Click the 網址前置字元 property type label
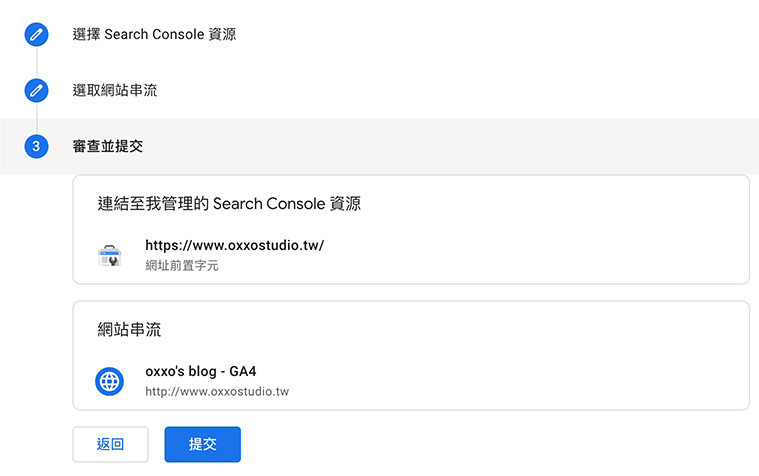The height and width of the screenshot is (476, 759). point(182,265)
